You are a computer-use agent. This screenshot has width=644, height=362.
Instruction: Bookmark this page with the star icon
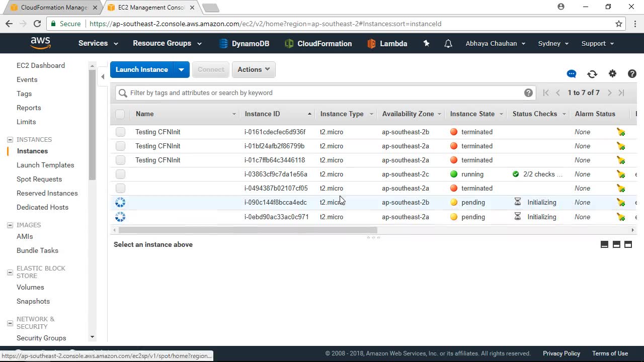[x=619, y=24]
